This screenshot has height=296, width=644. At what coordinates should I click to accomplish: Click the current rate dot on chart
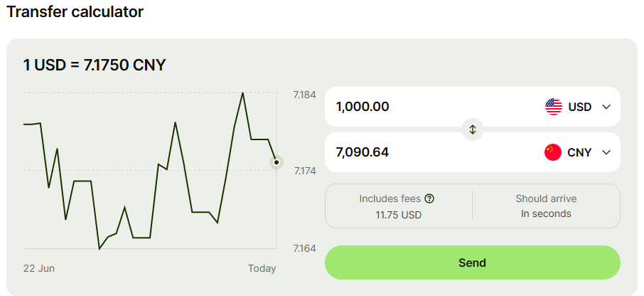pos(277,162)
